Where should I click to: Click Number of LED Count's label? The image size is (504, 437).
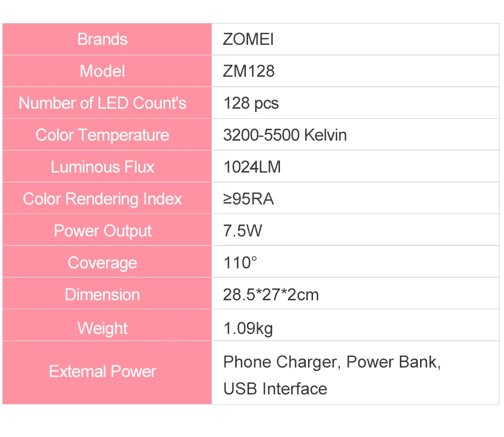coord(102,103)
